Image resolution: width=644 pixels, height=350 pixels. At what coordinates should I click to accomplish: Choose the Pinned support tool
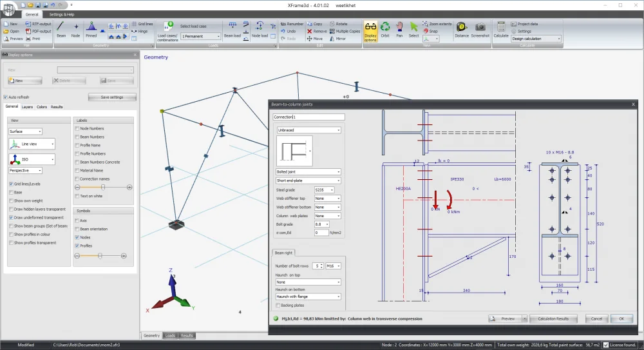[91, 30]
